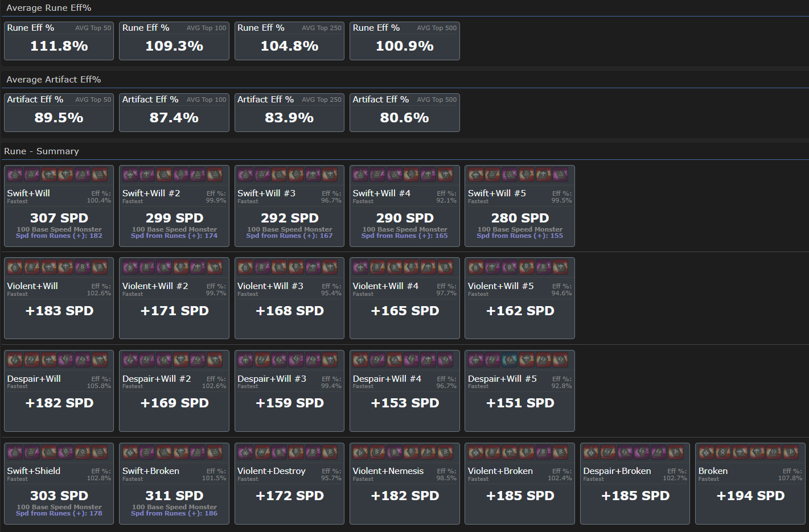Select slot 1 rune icon in Violent+Destroy card
This screenshot has height=532, width=809.
(x=245, y=452)
